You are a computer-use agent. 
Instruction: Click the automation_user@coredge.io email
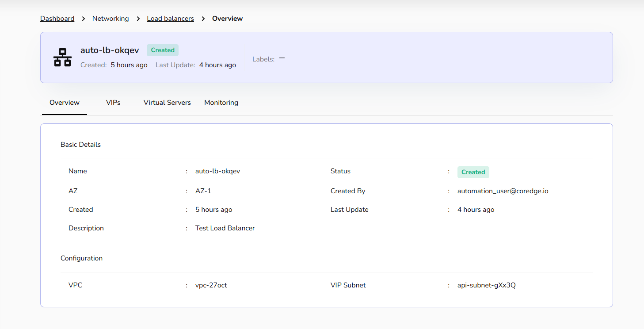point(503,191)
